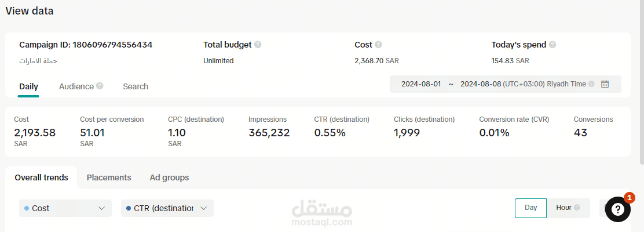
Task: Click the end date 2024-08-08 field
Action: click(x=480, y=84)
